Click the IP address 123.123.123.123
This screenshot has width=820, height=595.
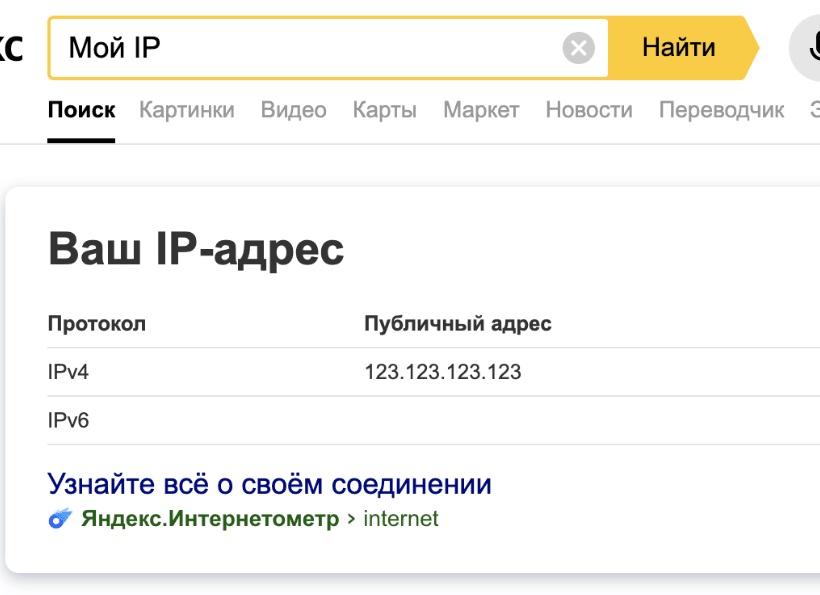[x=443, y=372]
